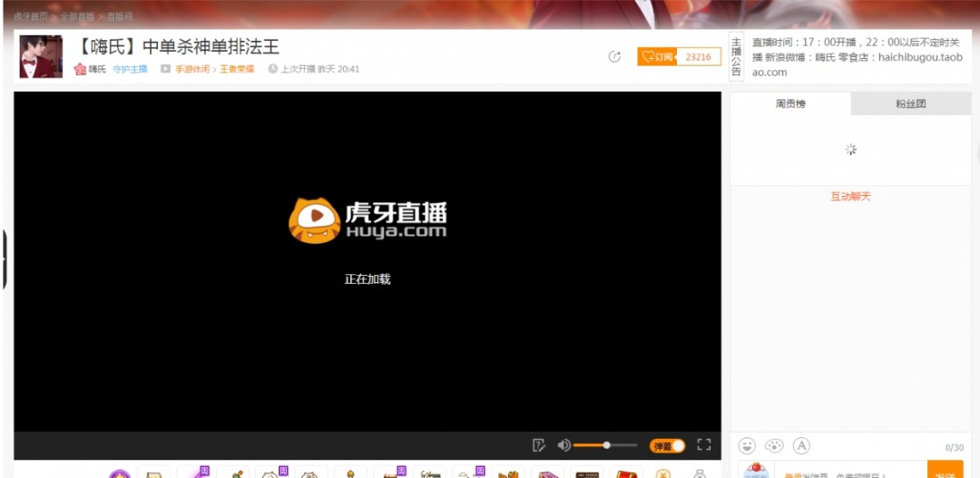Expand the left side collapsed panel handle
The width and height of the screenshot is (980, 478).
pos(5,259)
